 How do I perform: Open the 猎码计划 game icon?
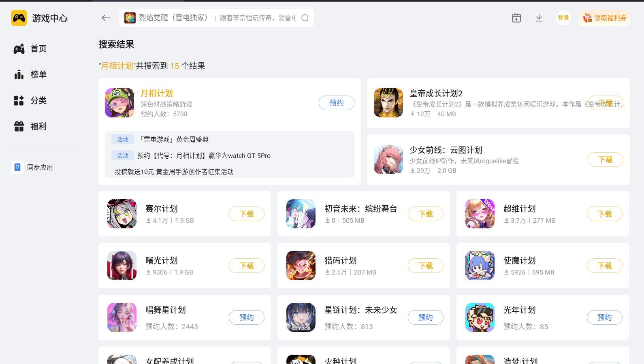[301, 266]
